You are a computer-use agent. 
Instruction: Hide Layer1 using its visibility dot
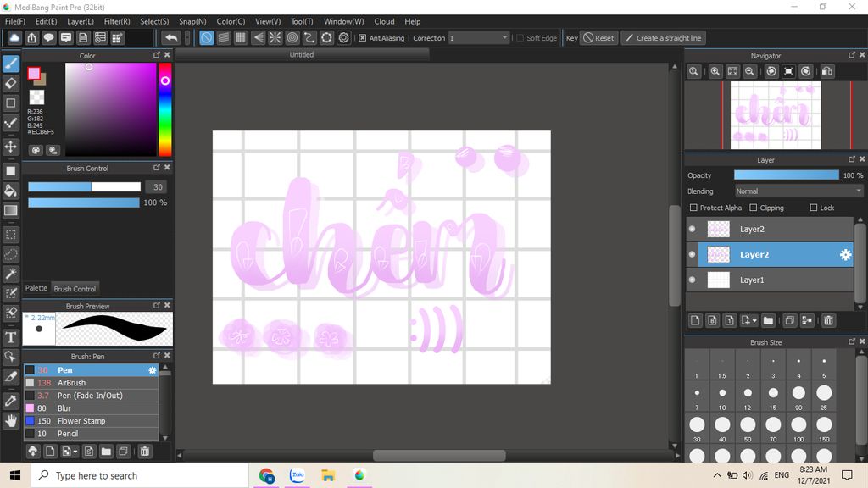(x=692, y=280)
